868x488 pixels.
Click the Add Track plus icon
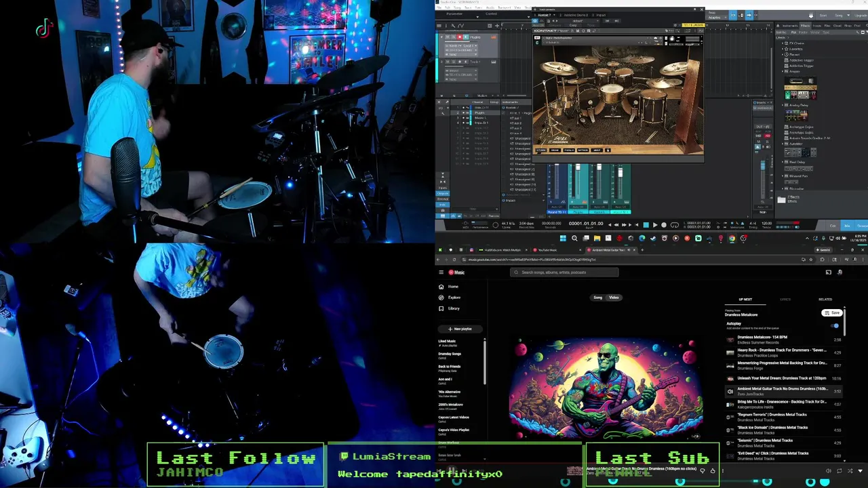coord(497,26)
